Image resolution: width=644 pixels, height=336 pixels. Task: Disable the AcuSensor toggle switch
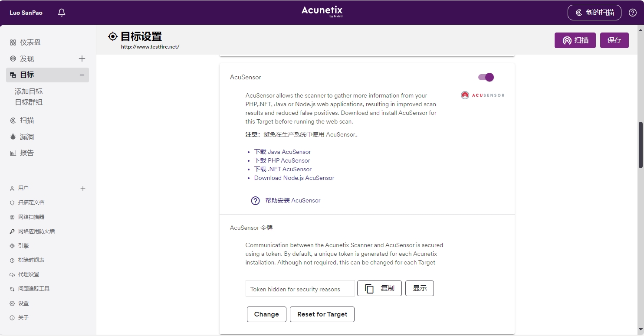pos(486,77)
